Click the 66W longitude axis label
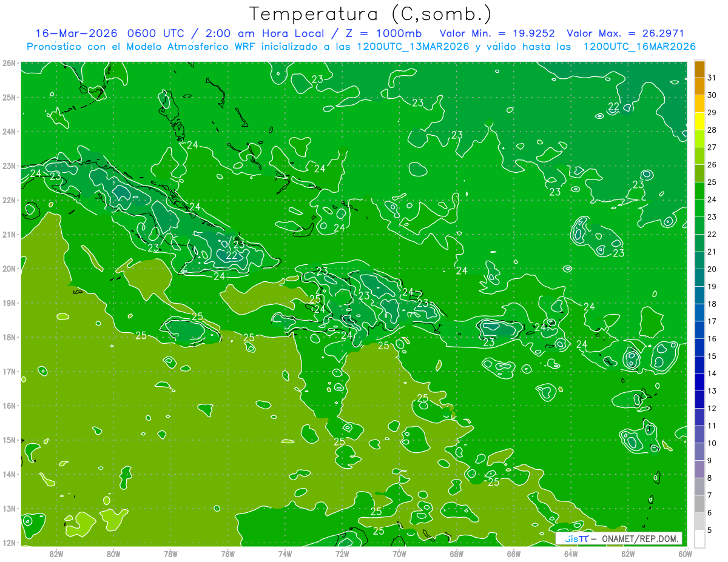728x562 pixels. (x=514, y=553)
